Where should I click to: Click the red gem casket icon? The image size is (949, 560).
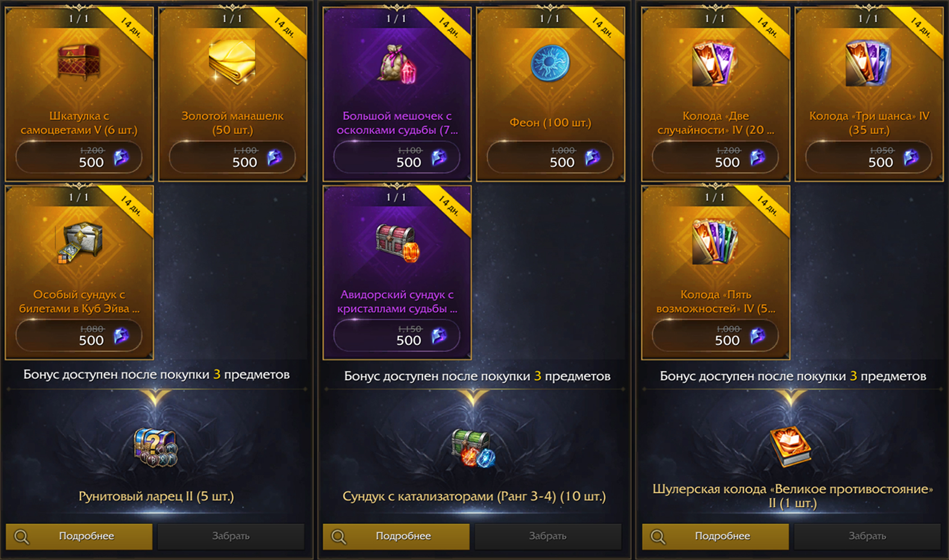tap(79, 63)
